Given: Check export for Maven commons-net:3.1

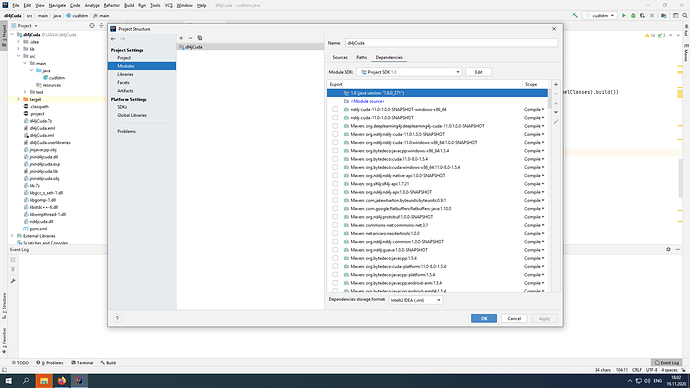Looking at the screenshot, I should 335,225.
